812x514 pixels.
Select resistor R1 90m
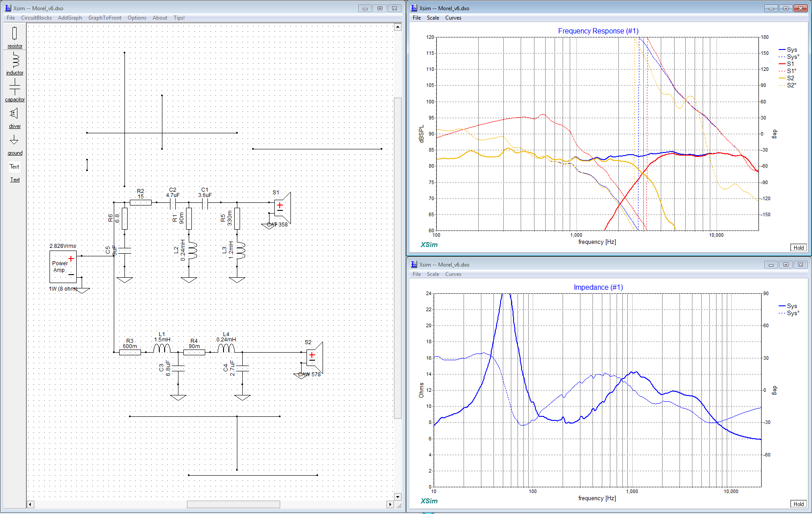point(189,218)
